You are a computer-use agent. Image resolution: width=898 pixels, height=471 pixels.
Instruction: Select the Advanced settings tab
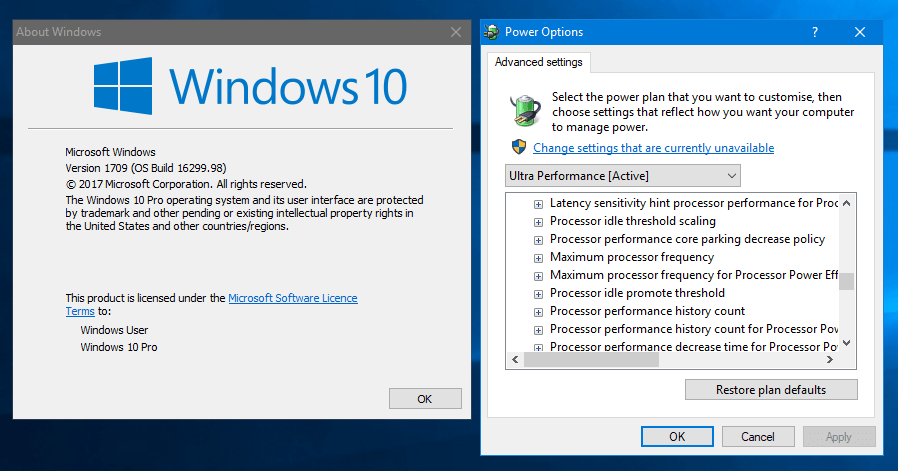[538, 62]
